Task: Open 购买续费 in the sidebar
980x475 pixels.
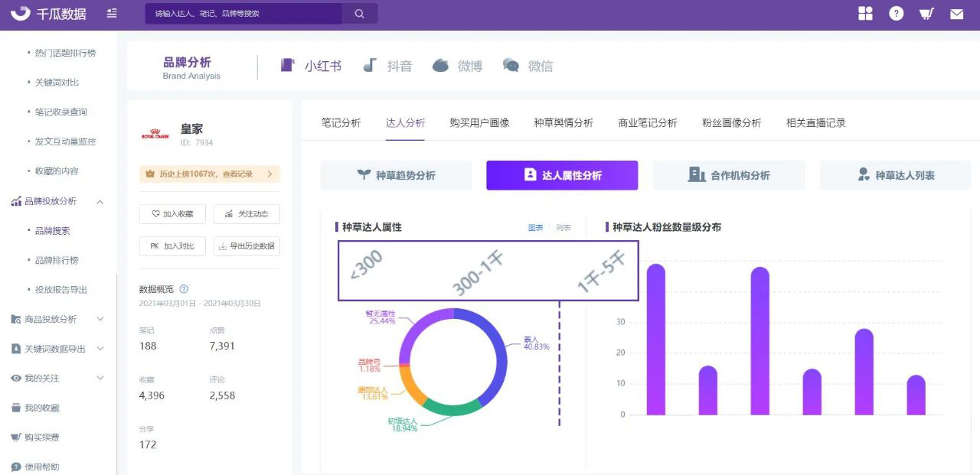Action: pos(41,438)
